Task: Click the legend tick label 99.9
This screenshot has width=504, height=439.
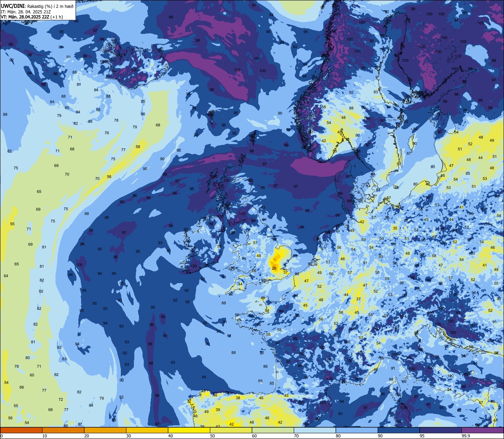Action: pos(466,436)
